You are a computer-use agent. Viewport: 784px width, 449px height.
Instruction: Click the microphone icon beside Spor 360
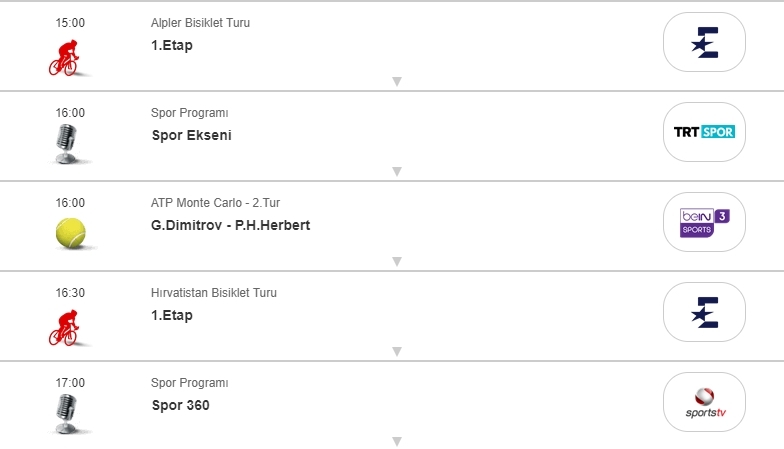click(67, 414)
